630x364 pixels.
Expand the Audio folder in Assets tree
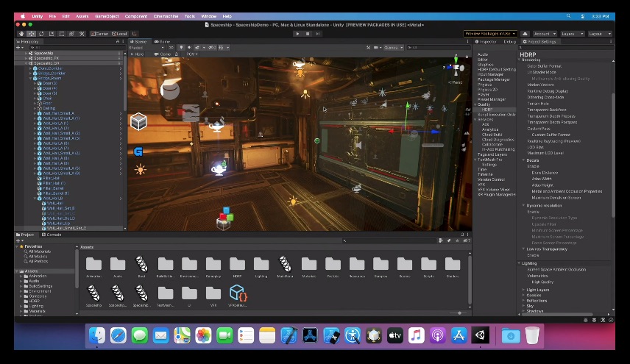click(x=21, y=281)
